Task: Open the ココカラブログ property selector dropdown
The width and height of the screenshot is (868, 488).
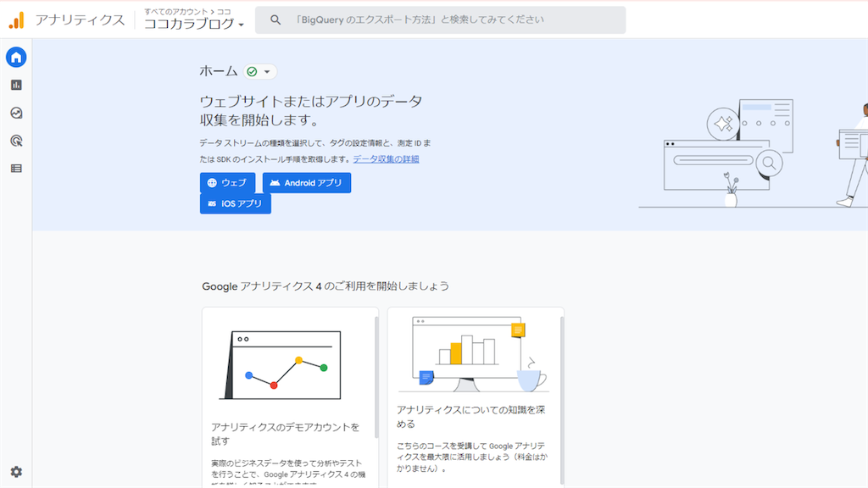Action: [194, 24]
